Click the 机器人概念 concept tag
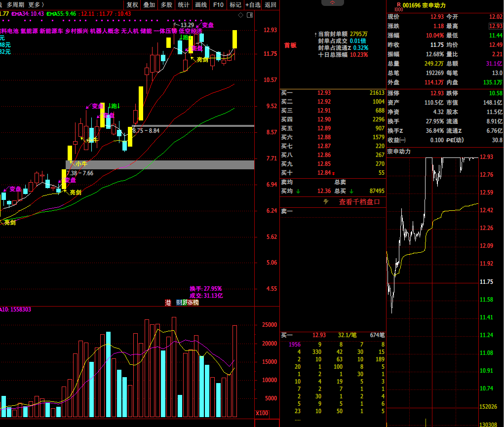Screen dimensions: 504x427 tap(105, 31)
